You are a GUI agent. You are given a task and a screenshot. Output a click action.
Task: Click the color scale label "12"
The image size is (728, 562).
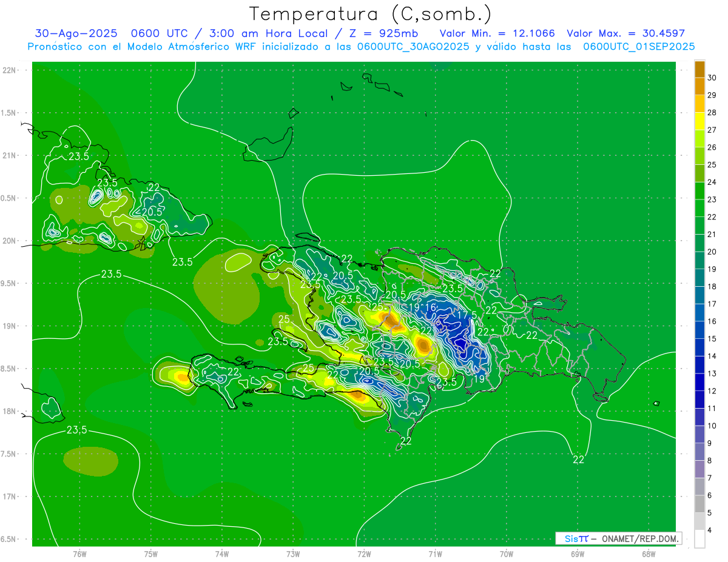[x=712, y=391]
